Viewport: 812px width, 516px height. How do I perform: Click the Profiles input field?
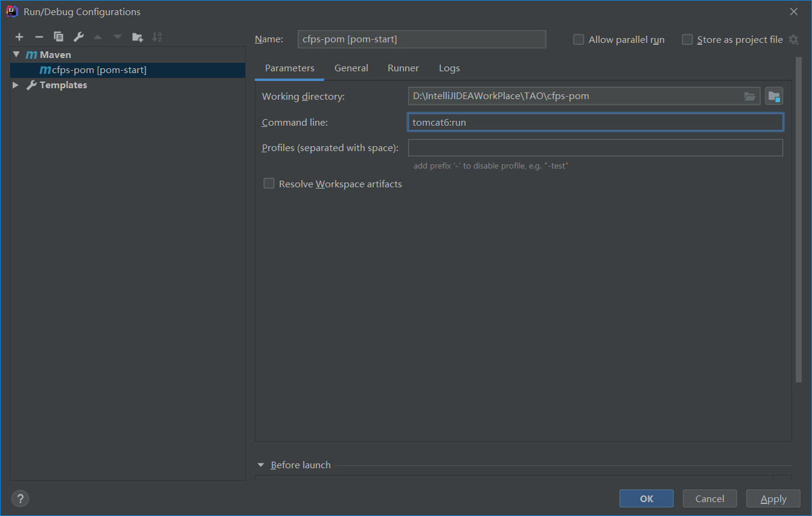(595, 148)
